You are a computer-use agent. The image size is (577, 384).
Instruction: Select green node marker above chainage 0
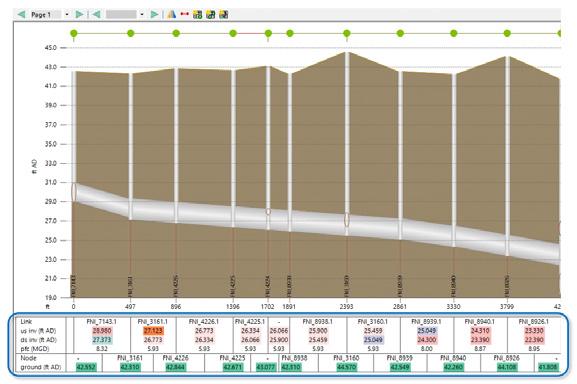74,33
